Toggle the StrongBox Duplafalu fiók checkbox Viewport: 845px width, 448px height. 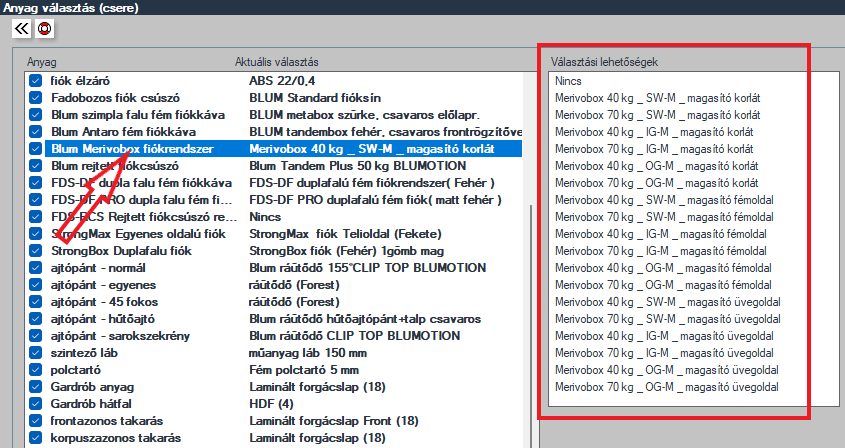(36, 251)
